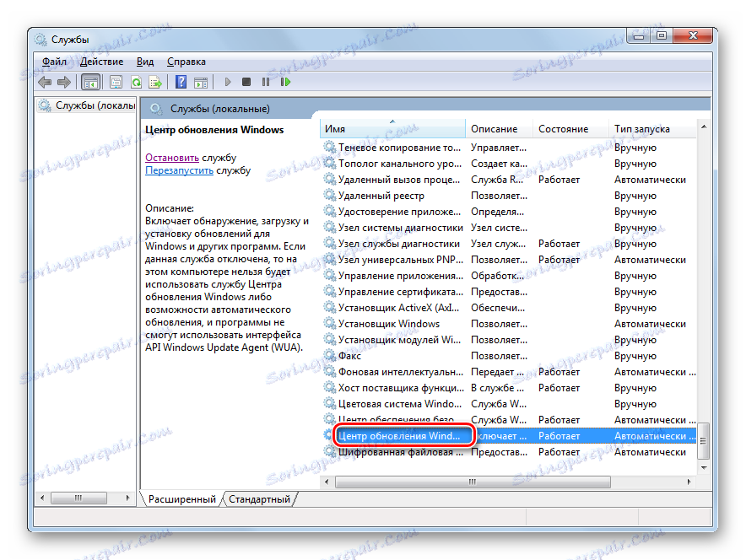The width and height of the screenshot is (746, 560).
Task: Select Теневое копирование тома service
Action: coord(509,148)
